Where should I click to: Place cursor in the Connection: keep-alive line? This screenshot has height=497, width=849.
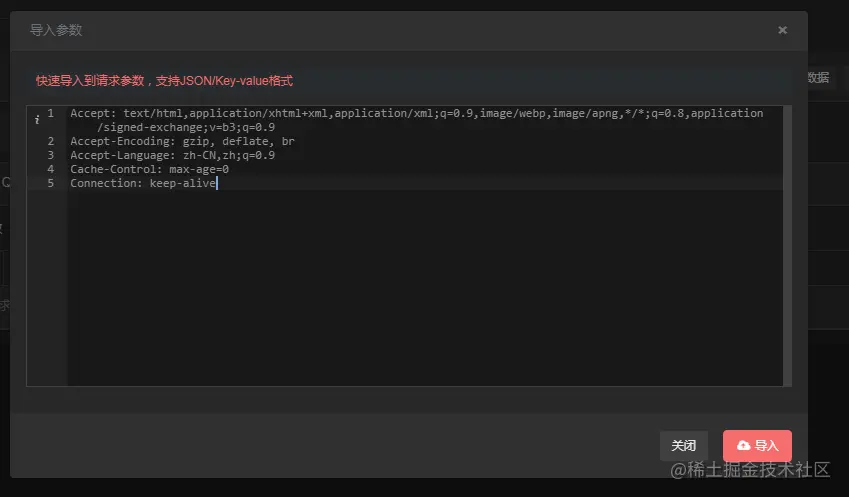coord(143,184)
